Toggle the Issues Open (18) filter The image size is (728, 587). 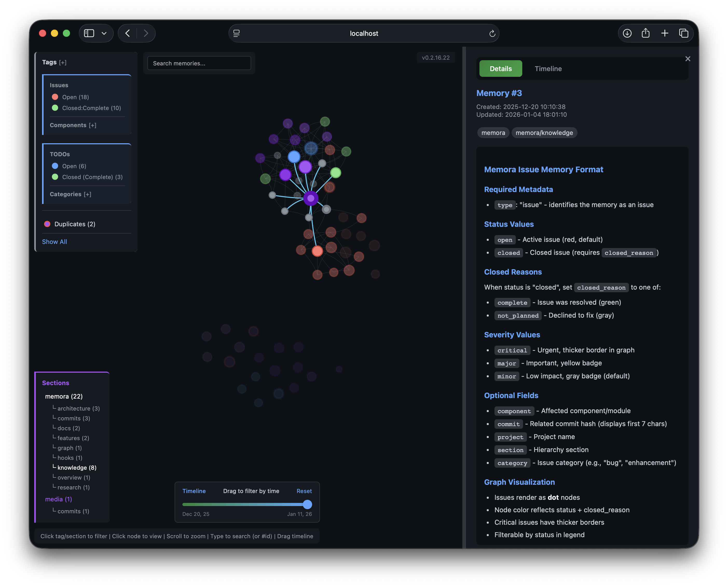(75, 97)
